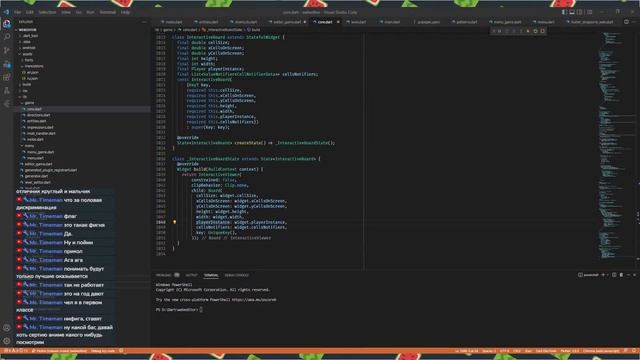Close the core.dart editor tab
The width and height of the screenshot is (640, 360).
tap(338, 22)
